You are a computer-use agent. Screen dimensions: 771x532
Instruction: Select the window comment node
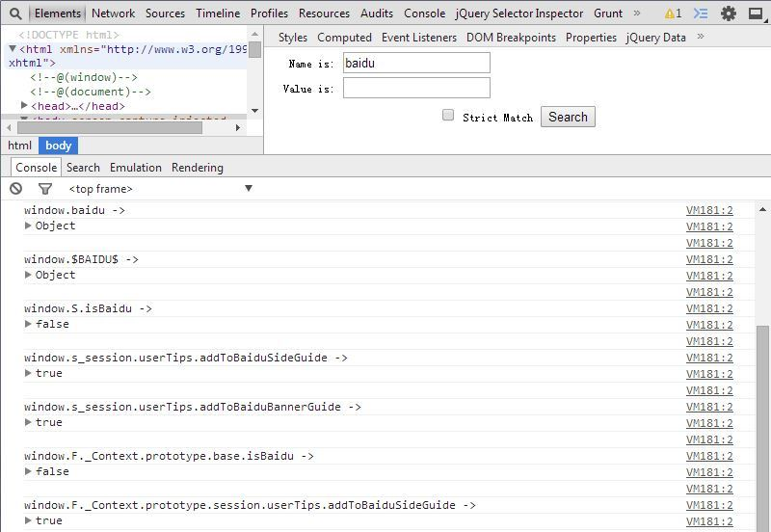click(x=84, y=77)
